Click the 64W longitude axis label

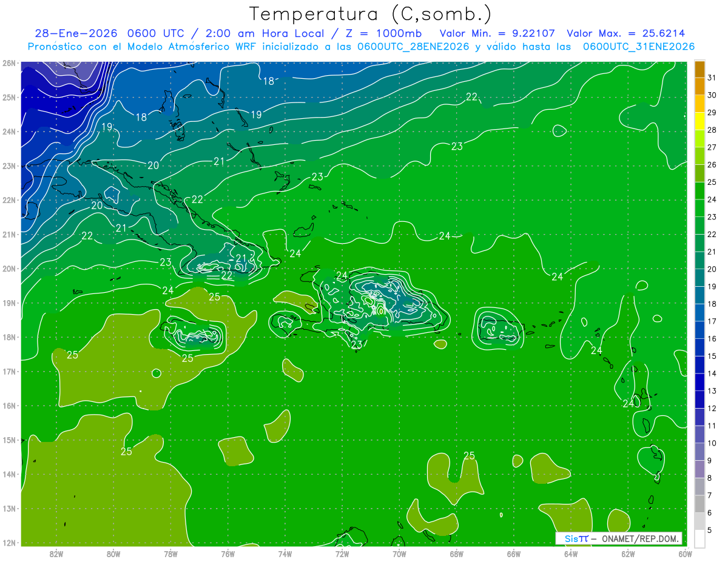tap(571, 554)
